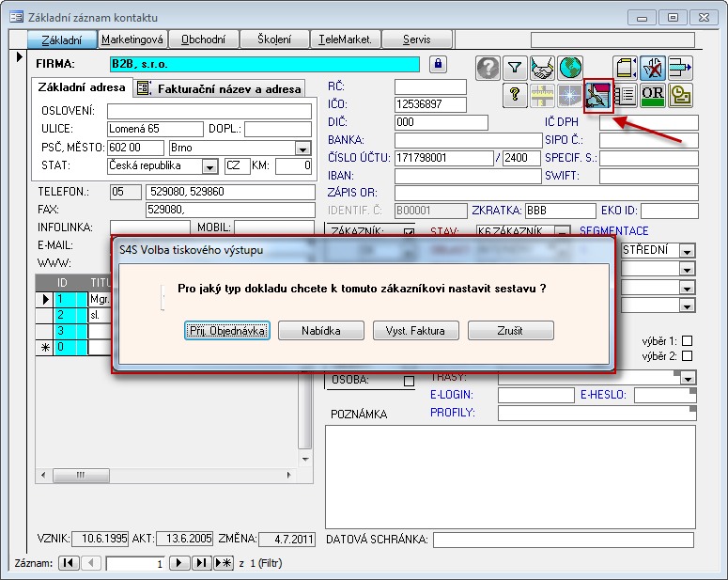Click the DATOVÁ SCHRÁNKA field

click(564, 540)
